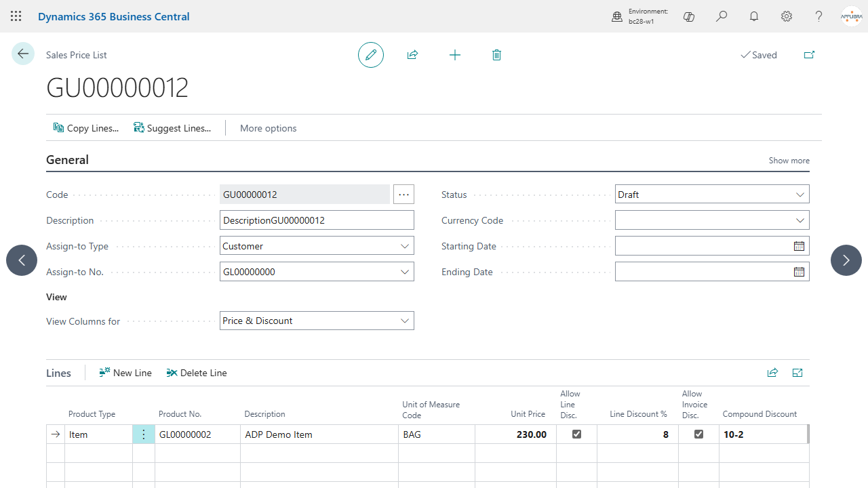
Task: Select the ADP Demo Item description cell
Action: (319, 434)
